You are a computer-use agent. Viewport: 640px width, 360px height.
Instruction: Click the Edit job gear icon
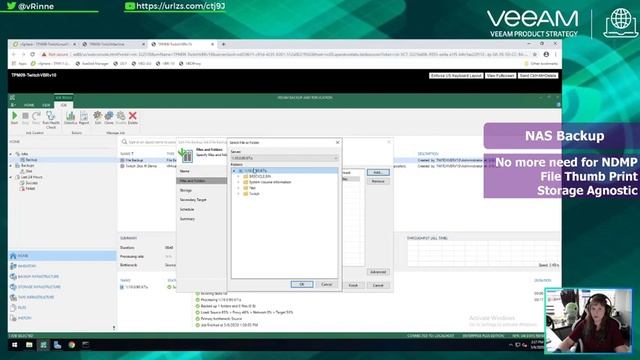click(98, 116)
